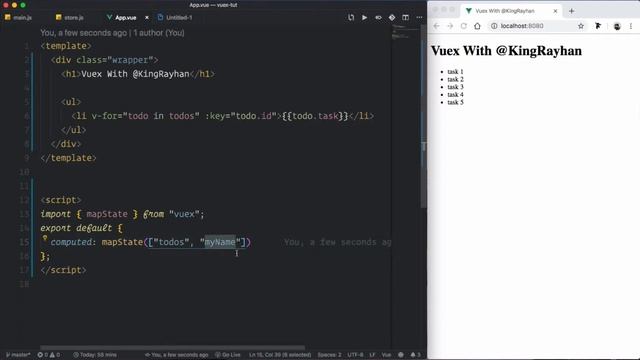Click 'You, a few seconds ago' blame status
This screenshot has width=640, height=360.
pos(176,355)
